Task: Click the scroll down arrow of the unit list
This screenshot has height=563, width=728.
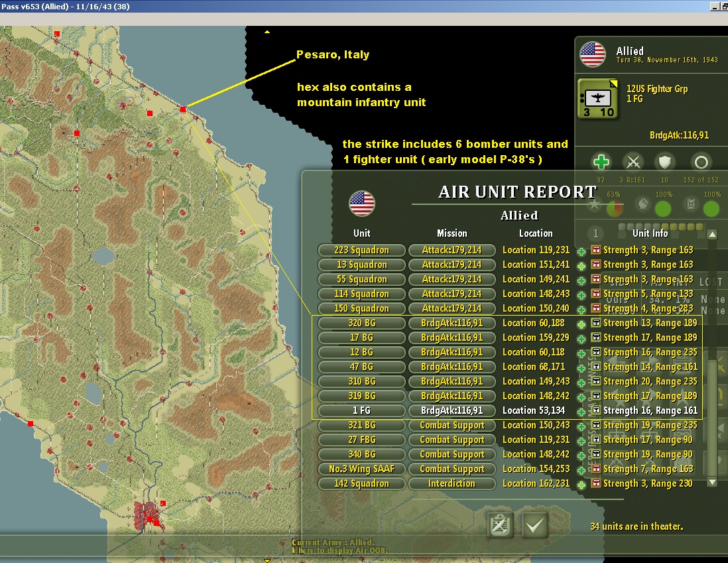Action: click(x=712, y=482)
